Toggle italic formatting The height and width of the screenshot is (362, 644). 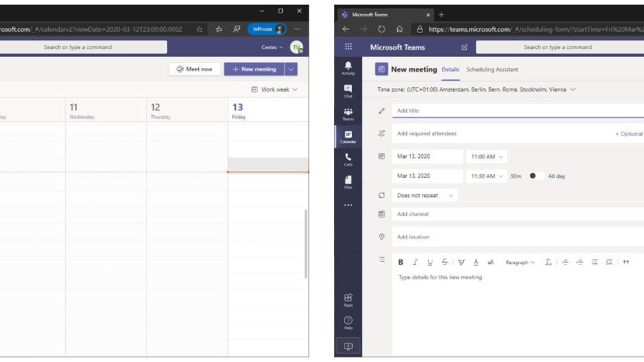click(415, 262)
